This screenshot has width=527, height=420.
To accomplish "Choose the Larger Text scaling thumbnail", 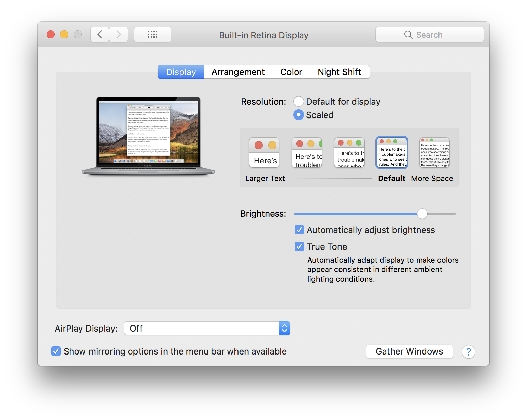I will [x=264, y=153].
